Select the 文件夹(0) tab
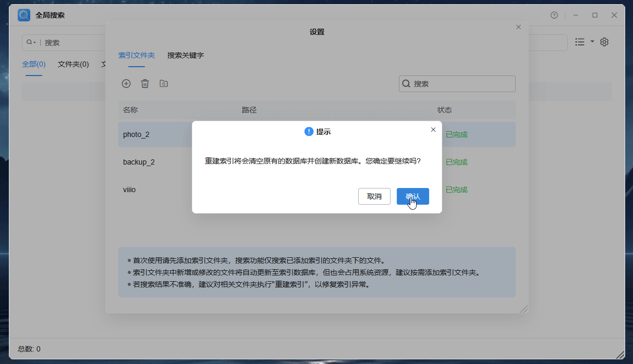The width and height of the screenshot is (633, 364). tap(73, 65)
